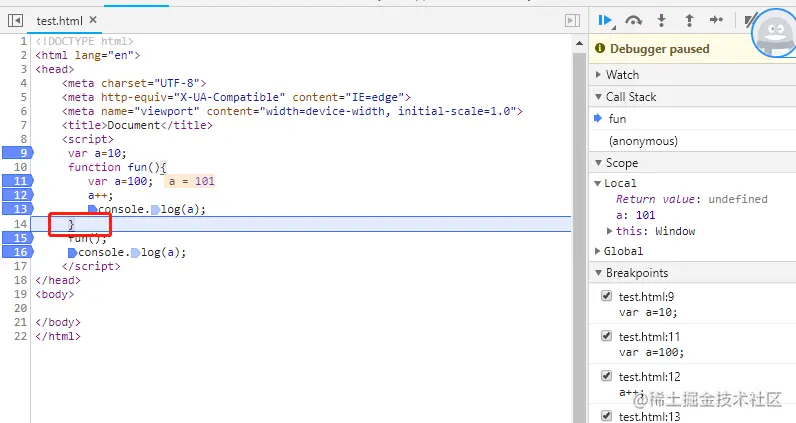Viewport: 796px width, 423px height.
Task: Click the <title>Document</title> line
Action: point(137,125)
